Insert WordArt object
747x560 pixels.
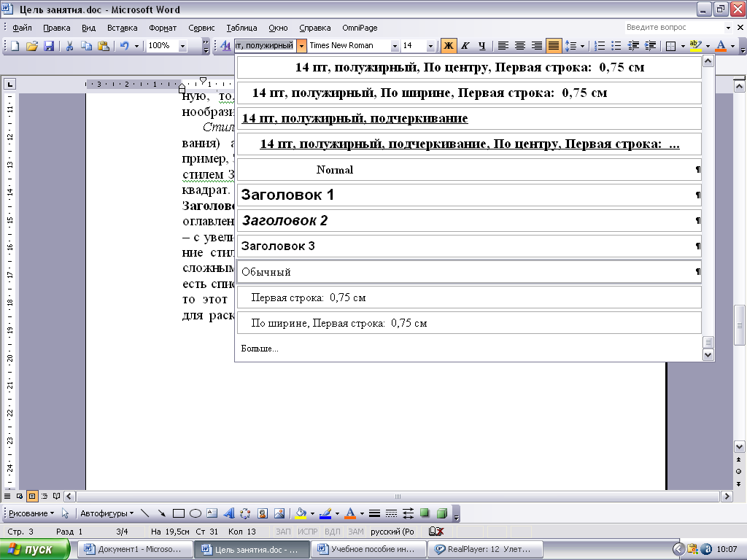pos(228,513)
